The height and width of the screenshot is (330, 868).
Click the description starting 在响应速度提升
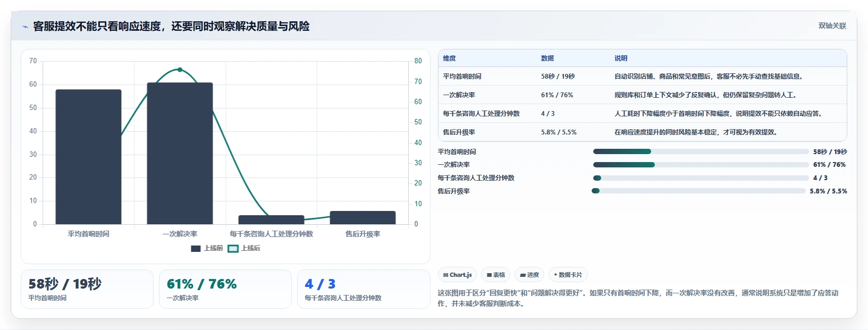[x=697, y=132]
